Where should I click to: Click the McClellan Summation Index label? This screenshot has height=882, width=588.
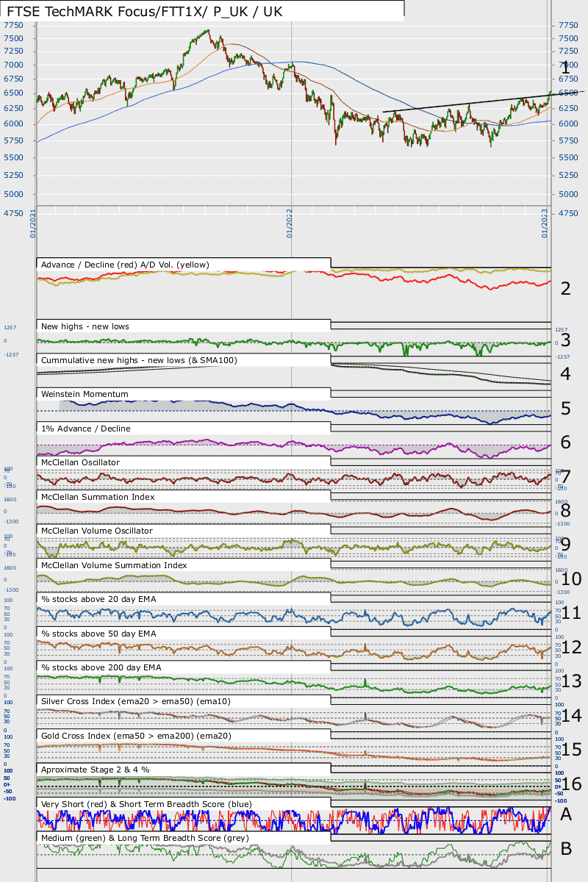(98, 497)
